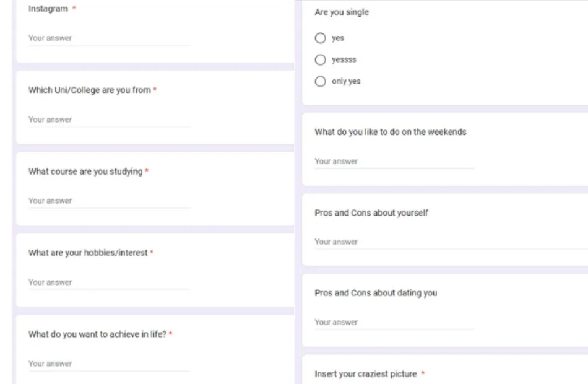Focus the Uni/College answer input

click(108, 120)
